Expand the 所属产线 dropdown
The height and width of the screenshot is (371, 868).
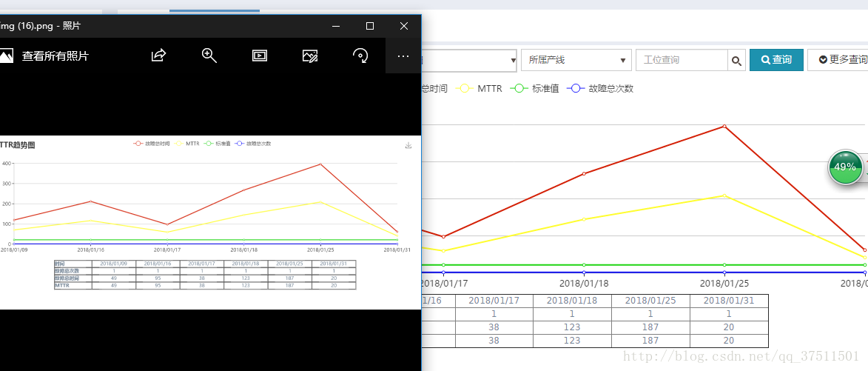[576, 60]
